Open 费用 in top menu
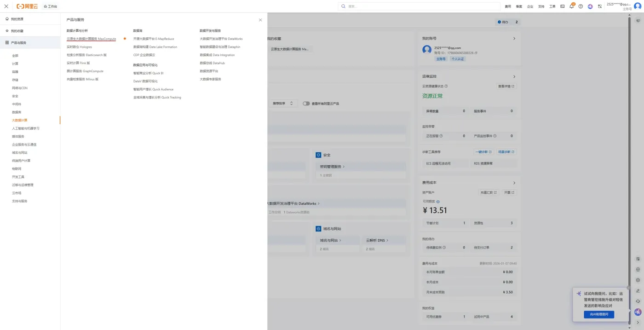This screenshot has height=330, width=644. [x=508, y=6]
